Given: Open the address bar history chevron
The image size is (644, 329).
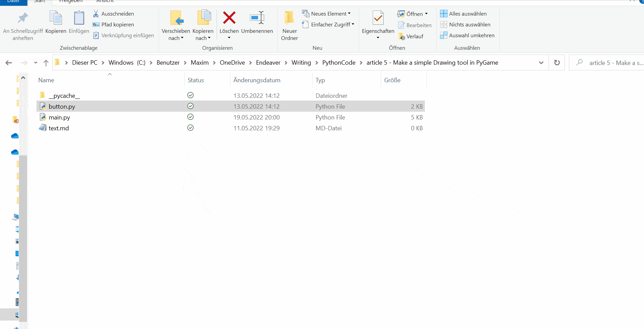Looking at the screenshot, I should [x=541, y=63].
